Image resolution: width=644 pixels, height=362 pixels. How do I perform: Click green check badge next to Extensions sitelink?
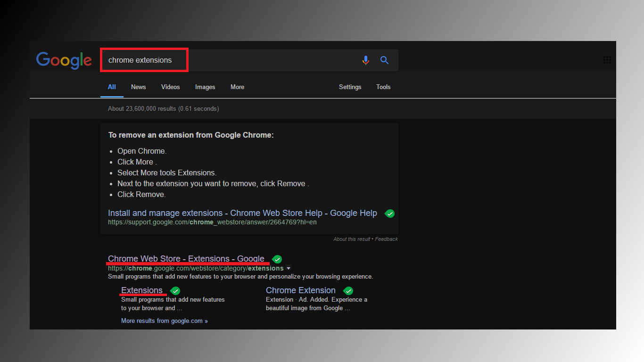[175, 291]
